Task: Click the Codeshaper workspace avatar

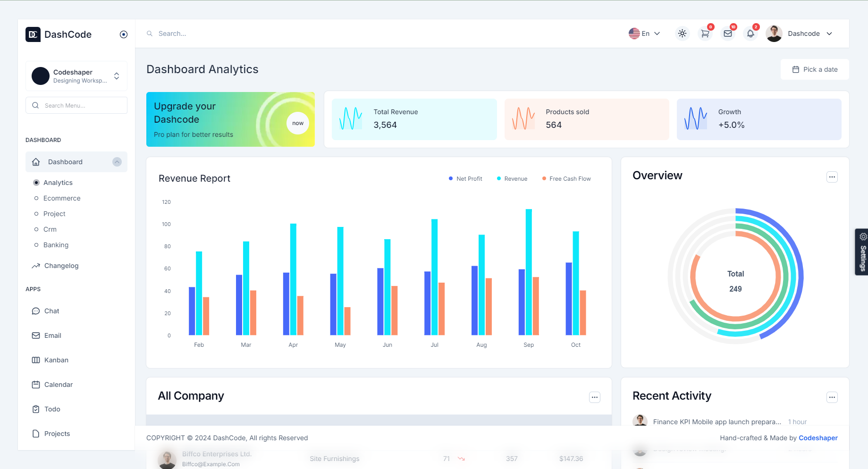Action: (41, 76)
